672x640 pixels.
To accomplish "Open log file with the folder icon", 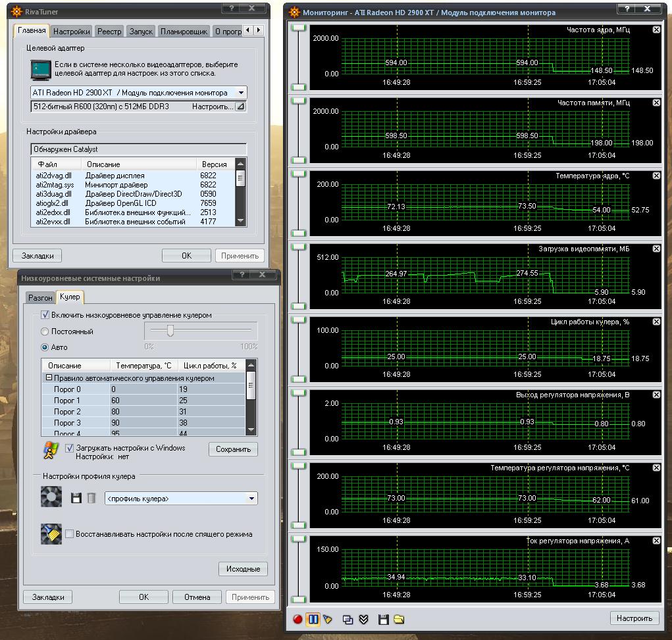I will pos(399,620).
